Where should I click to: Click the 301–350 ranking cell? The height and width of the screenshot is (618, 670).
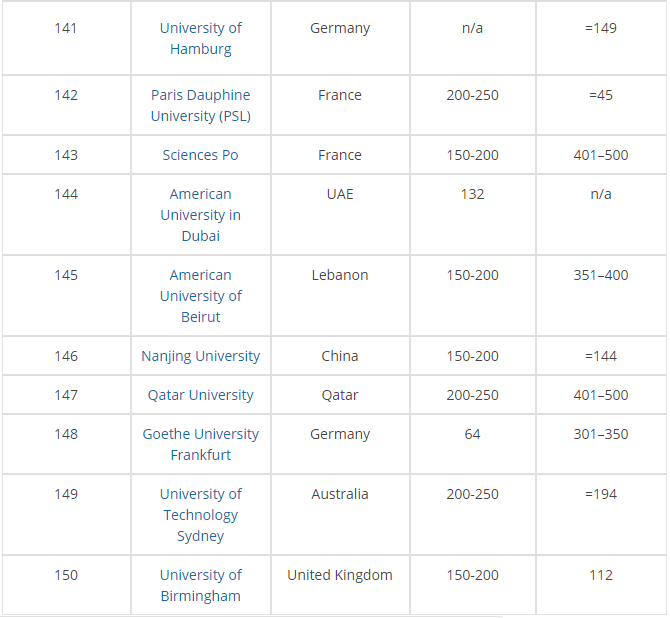(601, 434)
